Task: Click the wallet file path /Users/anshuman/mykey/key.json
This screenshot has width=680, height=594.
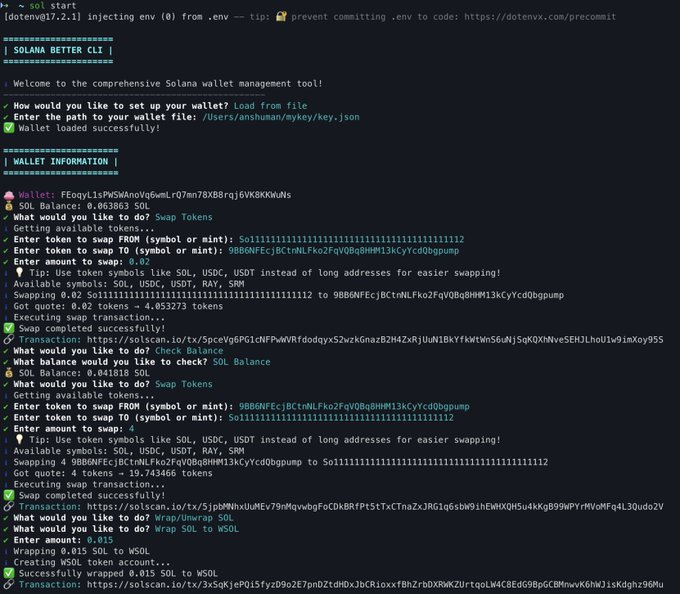Action: tap(281, 117)
